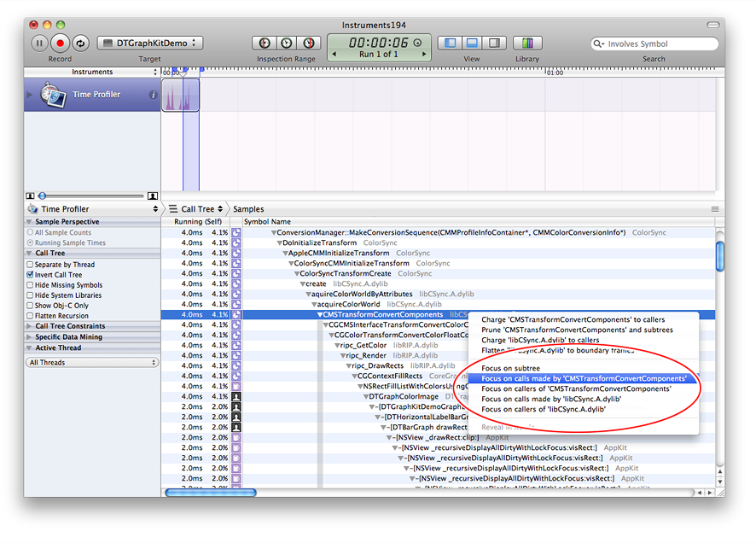Expand the Call Tree Constraints section
This screenshot has height=543, width=756.
click(30, 326)
